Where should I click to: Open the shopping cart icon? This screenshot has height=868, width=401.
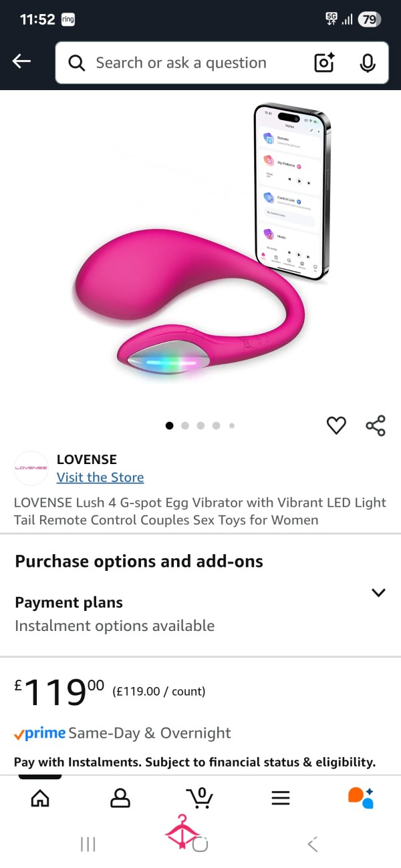click(x=200, y=797)
